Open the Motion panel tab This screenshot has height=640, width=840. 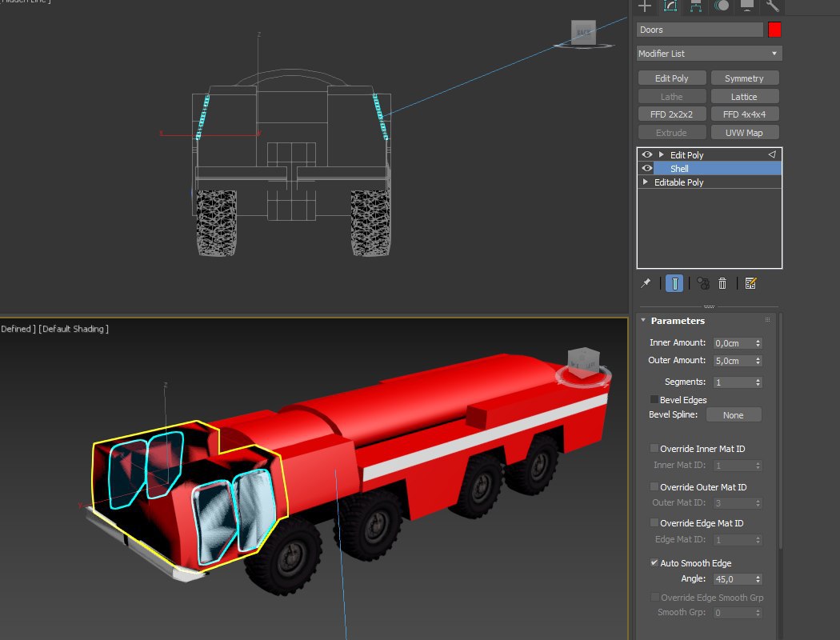(x=722, y=6)
